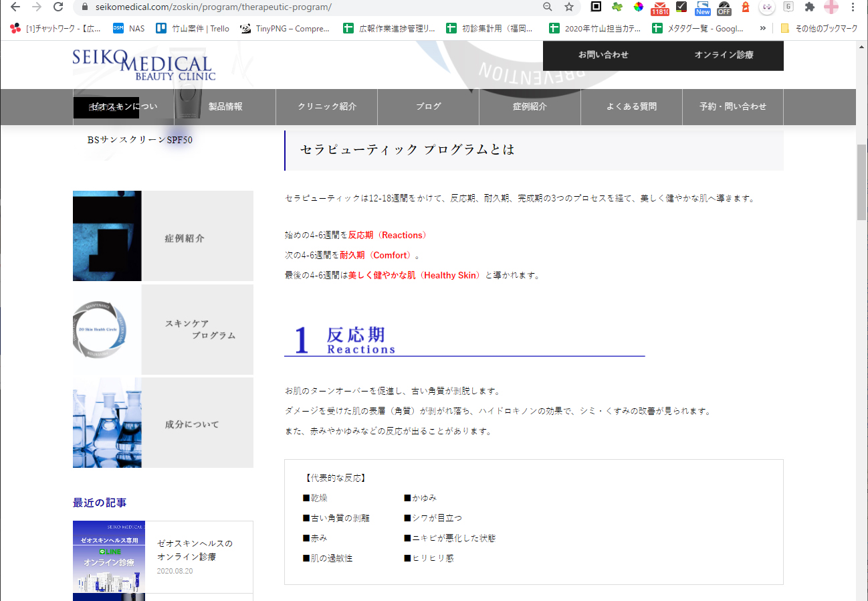Screen dimensions: 868x601
Task: Click the Seiko Medical Beauty Clinic logo
Action: coord(144,66)
